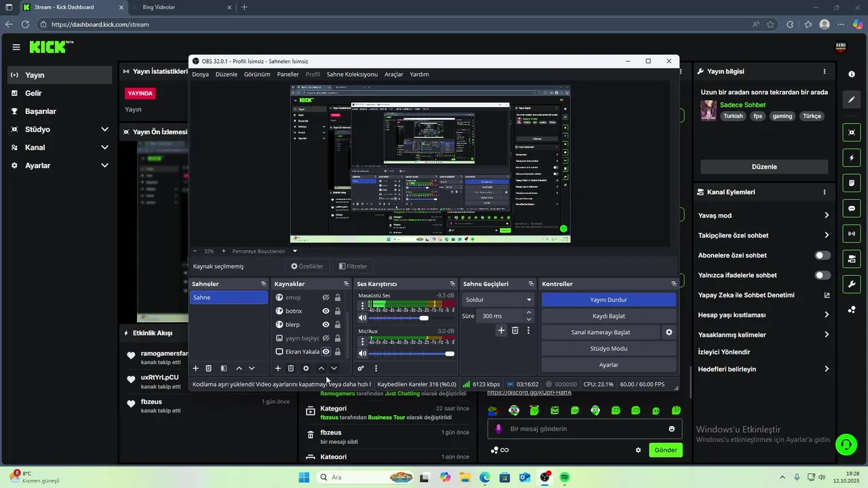Open the Paneller menu in OBS
The height and width of the screenshot is (488, 868).
(x=288, y=75)
